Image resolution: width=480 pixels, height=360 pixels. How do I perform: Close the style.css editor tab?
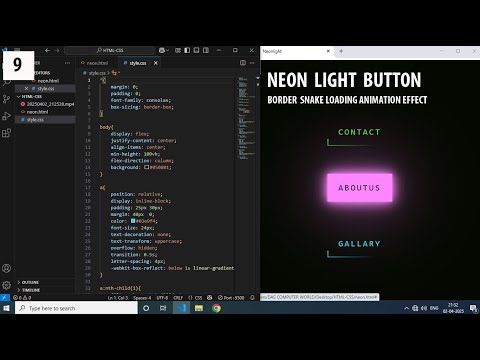pyautogui.click(x=156, y=63)
